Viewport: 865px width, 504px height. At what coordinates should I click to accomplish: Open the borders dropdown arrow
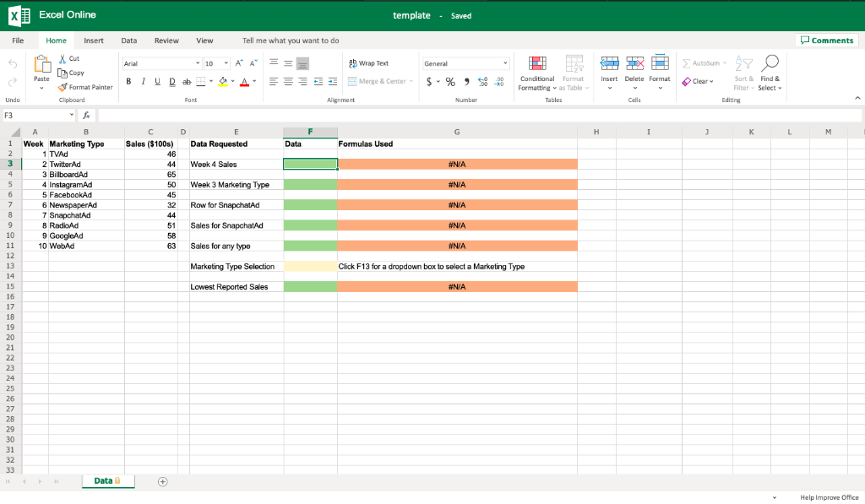210,82
